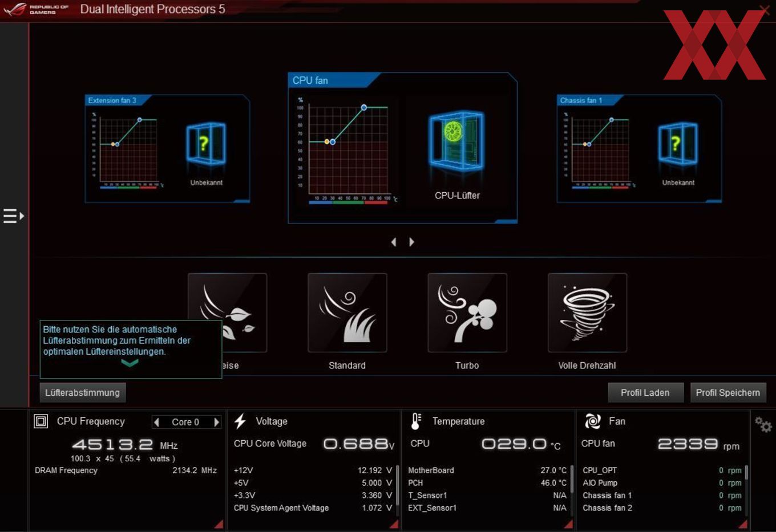Click the +12V voltage row
This screenshot has width=776, height=532.
coord(313,470)
